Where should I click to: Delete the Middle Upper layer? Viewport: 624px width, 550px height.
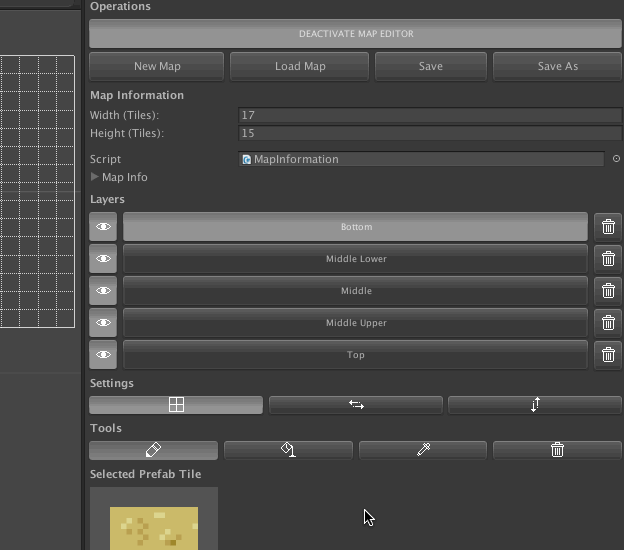[608, 323]
